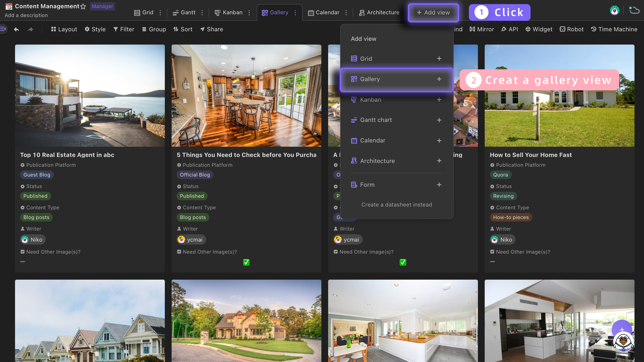This screenshot has height=362, width=644.
Task: Click the Guest Blog platform tag
Action: (x=37, y=175)
